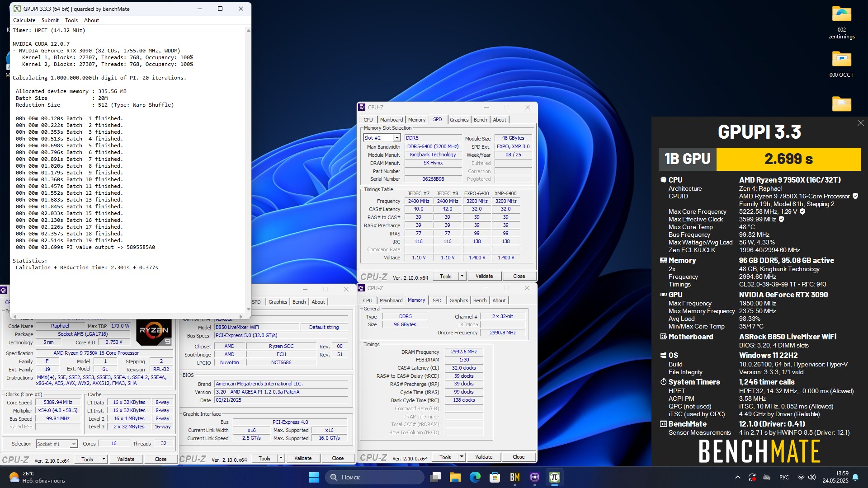Open the Tools menu in GPUPI

71,20
